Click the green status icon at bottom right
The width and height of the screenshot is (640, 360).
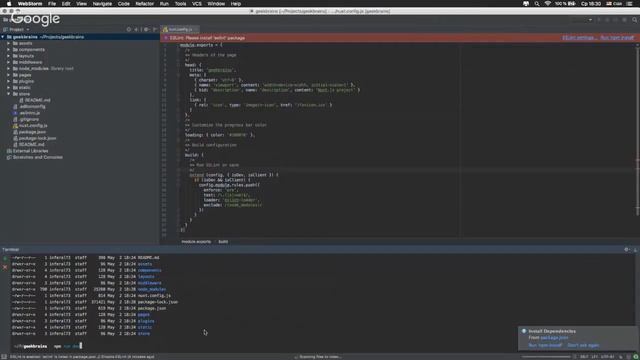(635, 357)
